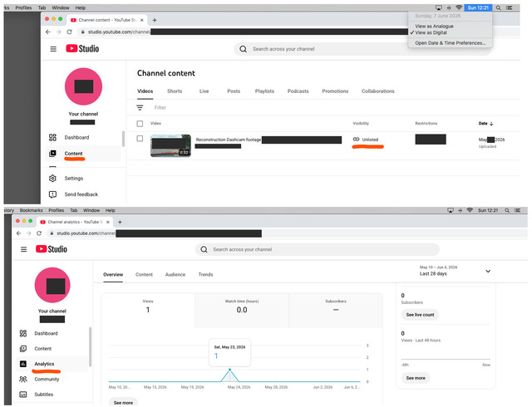The image size is (532, 407).
Task: Open hamburger menu in Channel content window
Action: click(53, 49)
